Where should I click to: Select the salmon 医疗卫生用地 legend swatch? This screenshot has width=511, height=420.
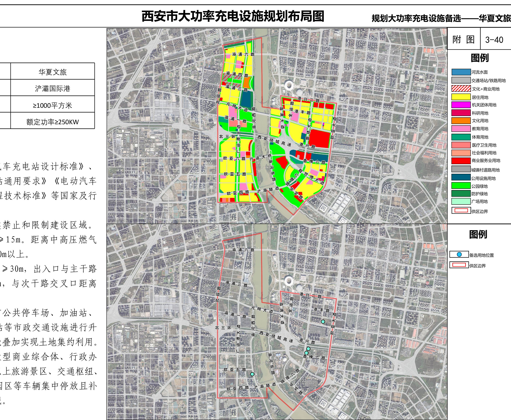(x=461, y=145)
